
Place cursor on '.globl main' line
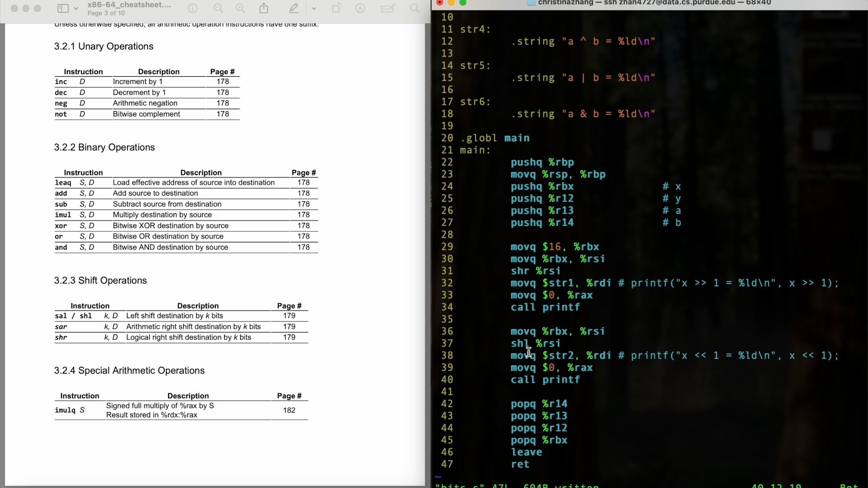point(495,138)
